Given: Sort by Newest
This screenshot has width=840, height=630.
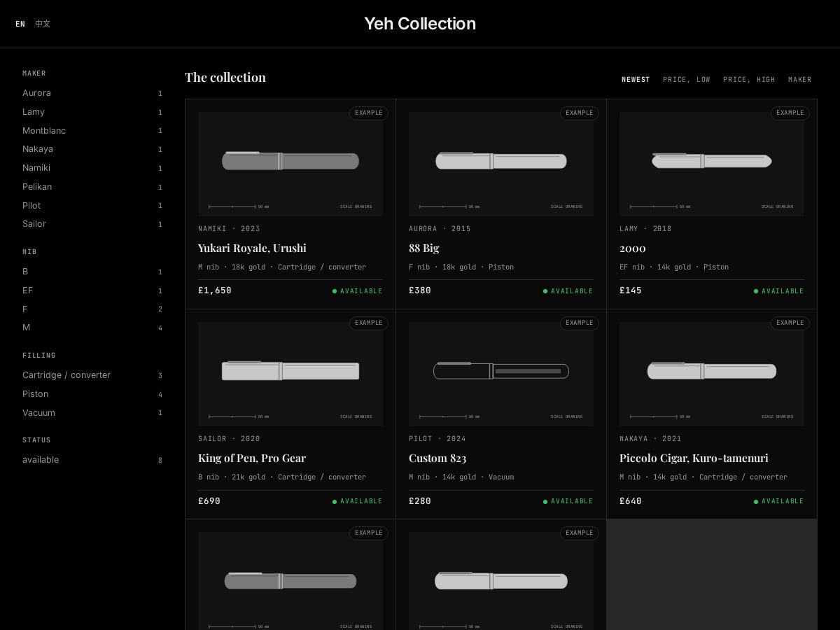Looking at the screenshot, I should click(x=636, y=80).
